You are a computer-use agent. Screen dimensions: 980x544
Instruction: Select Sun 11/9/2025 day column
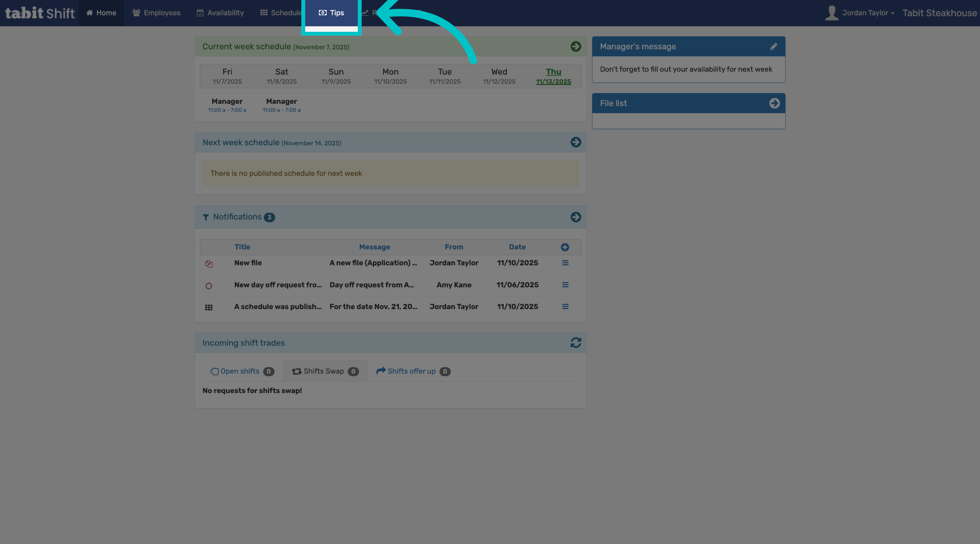tap(336, 76)
